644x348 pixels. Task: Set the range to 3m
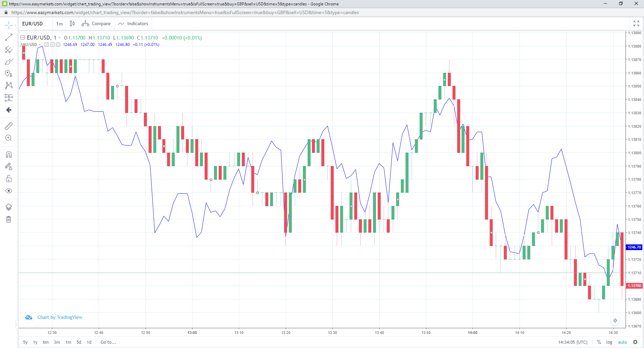pyautogui.click(x=57, y=342)
